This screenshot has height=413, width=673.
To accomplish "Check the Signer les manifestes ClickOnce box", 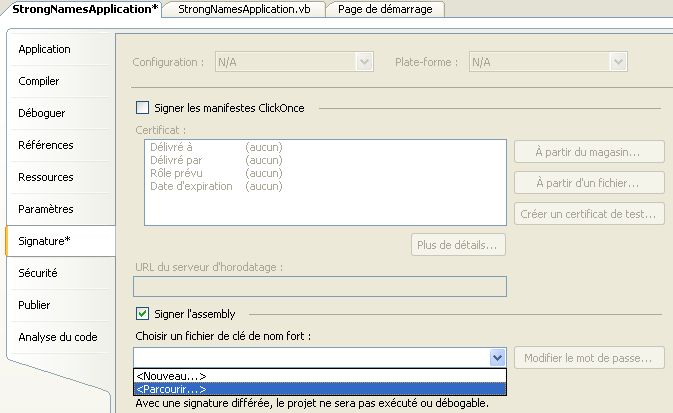I will click(142, 108).
